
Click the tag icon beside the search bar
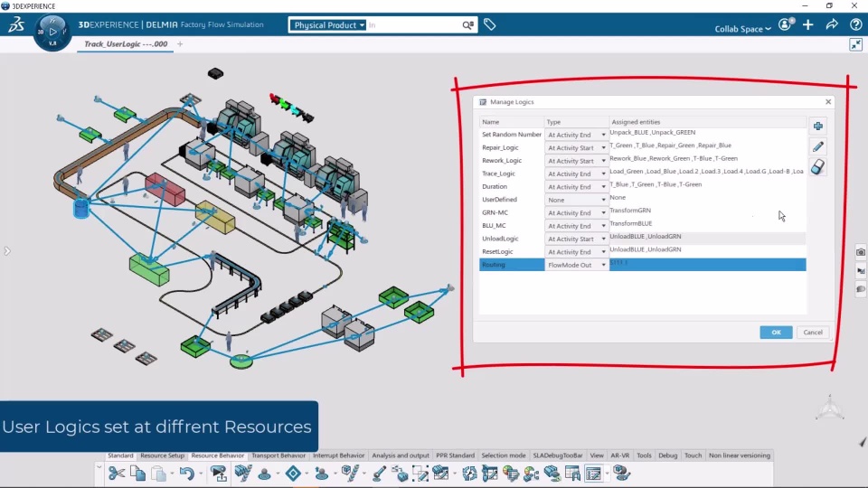(x=489, y=25)
